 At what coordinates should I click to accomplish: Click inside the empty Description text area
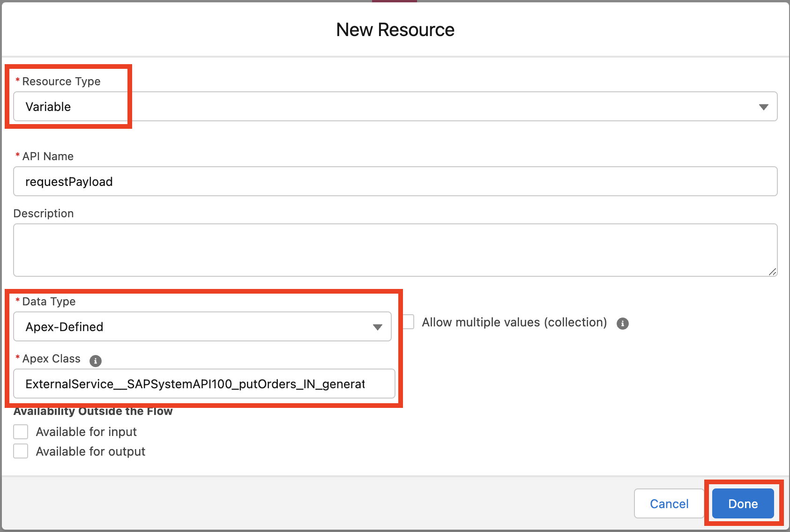395,250
